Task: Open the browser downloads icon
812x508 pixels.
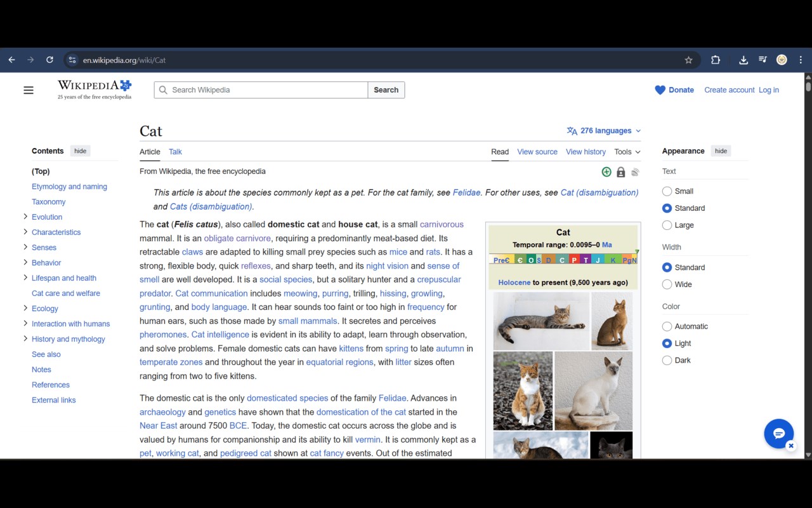Action: 743,60
